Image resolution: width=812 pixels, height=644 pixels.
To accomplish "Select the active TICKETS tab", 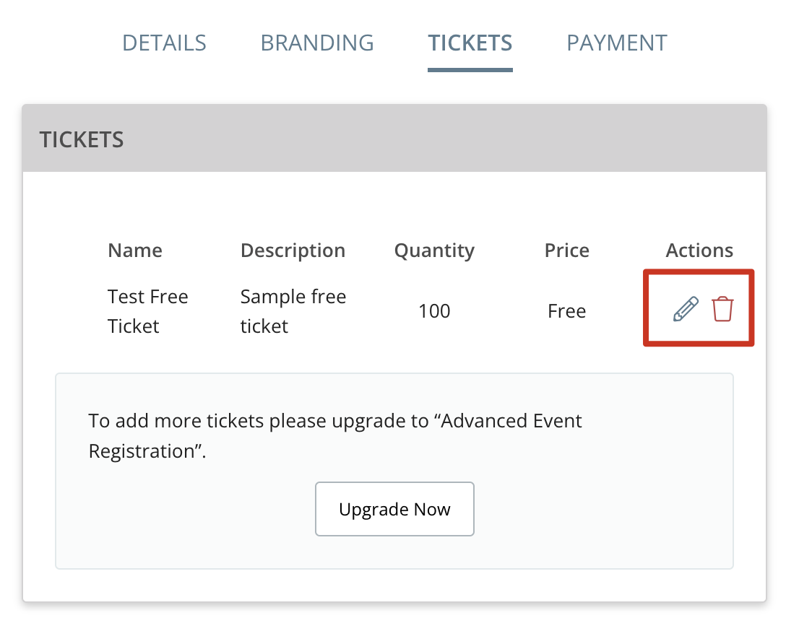I will pos(470,43).
